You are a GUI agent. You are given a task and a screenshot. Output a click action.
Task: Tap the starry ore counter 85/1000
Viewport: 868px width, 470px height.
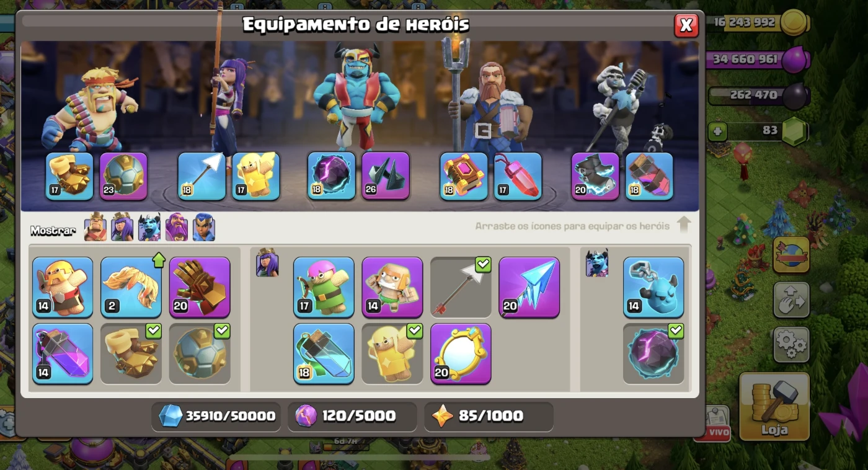489,416
